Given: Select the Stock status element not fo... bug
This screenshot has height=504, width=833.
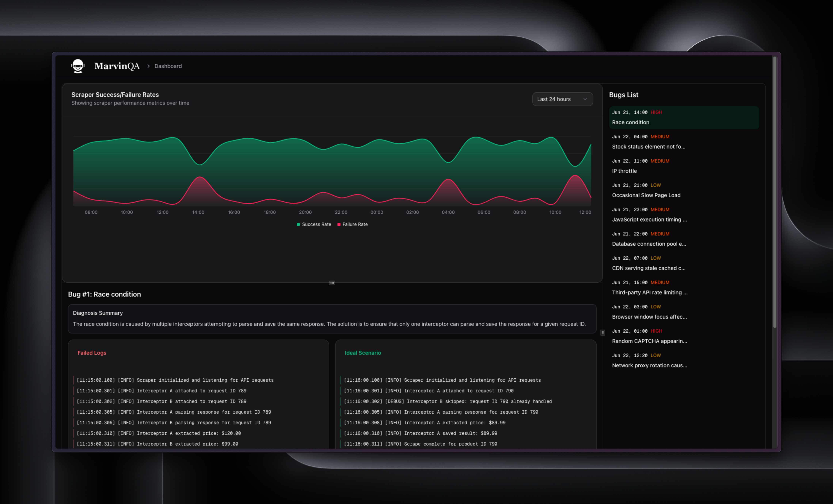Looking at the screenshot, I should click(x=684, y=142).
